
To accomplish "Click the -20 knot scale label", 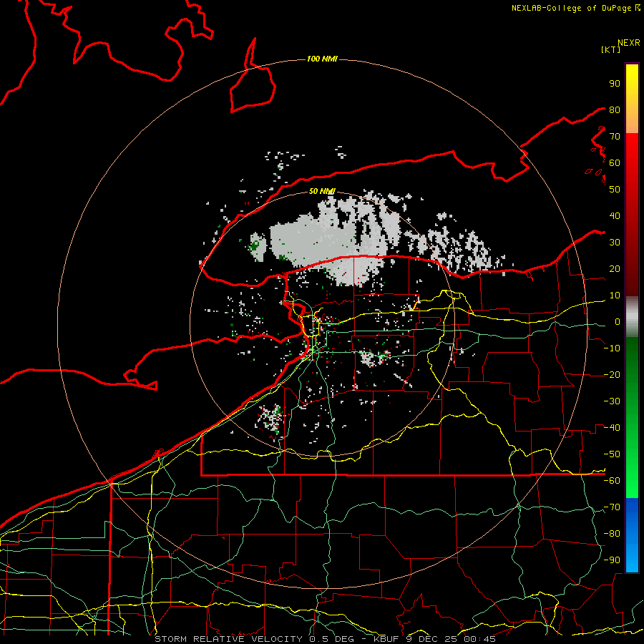I will pyautogui.click(x=612, y=374).
